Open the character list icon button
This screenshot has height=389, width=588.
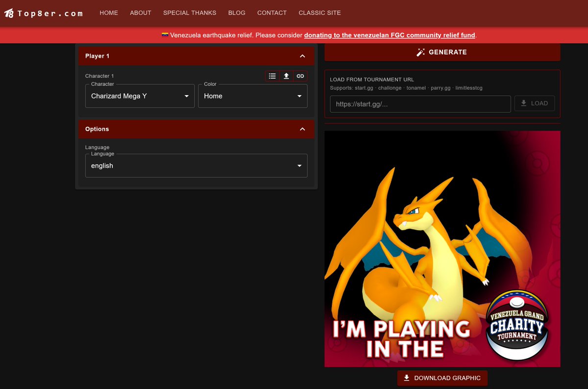click(272, 76)
